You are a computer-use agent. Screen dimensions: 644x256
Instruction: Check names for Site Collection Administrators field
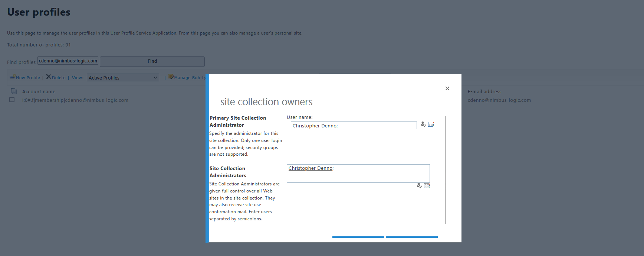[x=419, y=186]
